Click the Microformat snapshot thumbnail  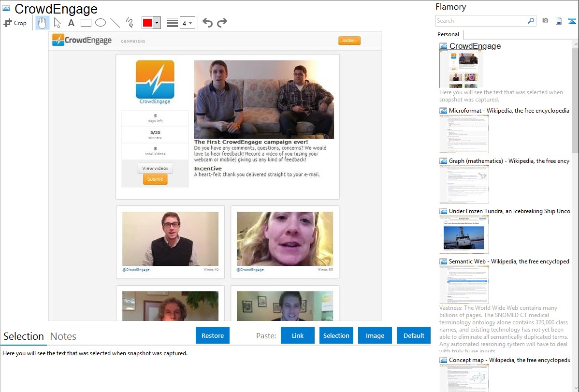coord(464,134)
